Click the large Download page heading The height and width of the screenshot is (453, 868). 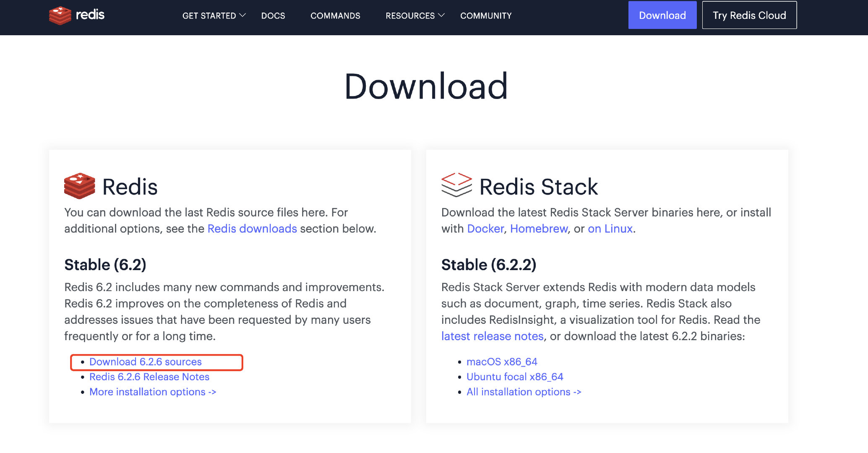426,86
